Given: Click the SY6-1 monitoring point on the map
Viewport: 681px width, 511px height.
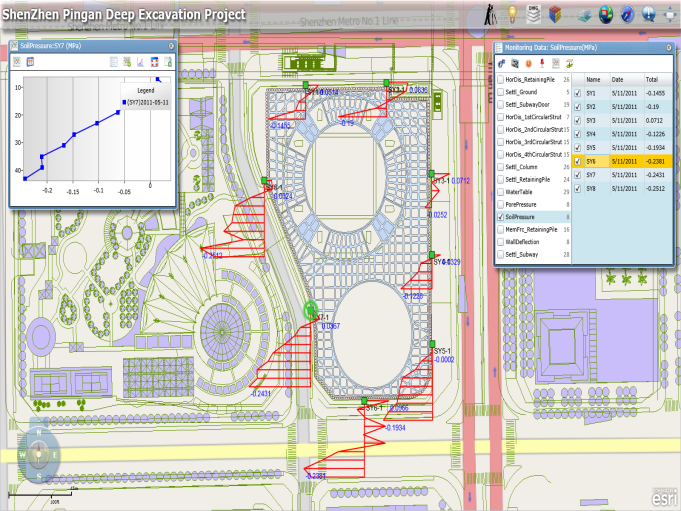Looking at the screenshot, I should point(364,401).
